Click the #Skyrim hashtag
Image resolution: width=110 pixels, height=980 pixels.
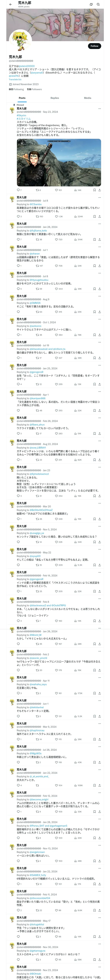tap(21, 115)
